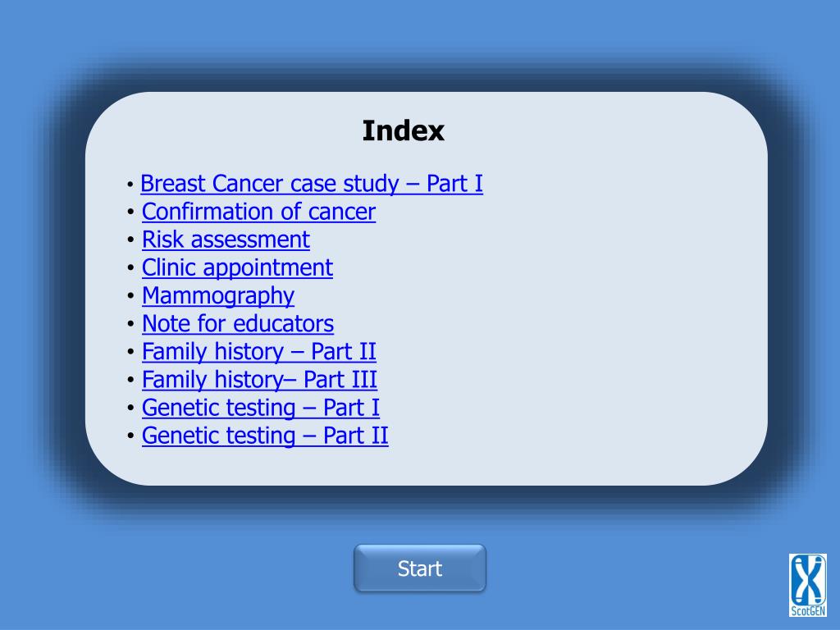Open the Clinic appointment link

(x=237, y=267)
